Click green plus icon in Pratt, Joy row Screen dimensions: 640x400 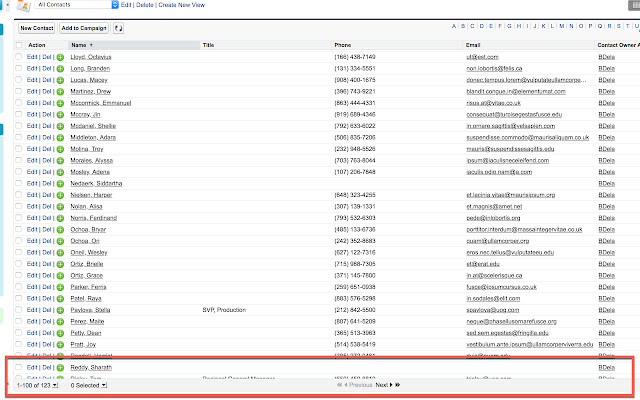[60, 344]
